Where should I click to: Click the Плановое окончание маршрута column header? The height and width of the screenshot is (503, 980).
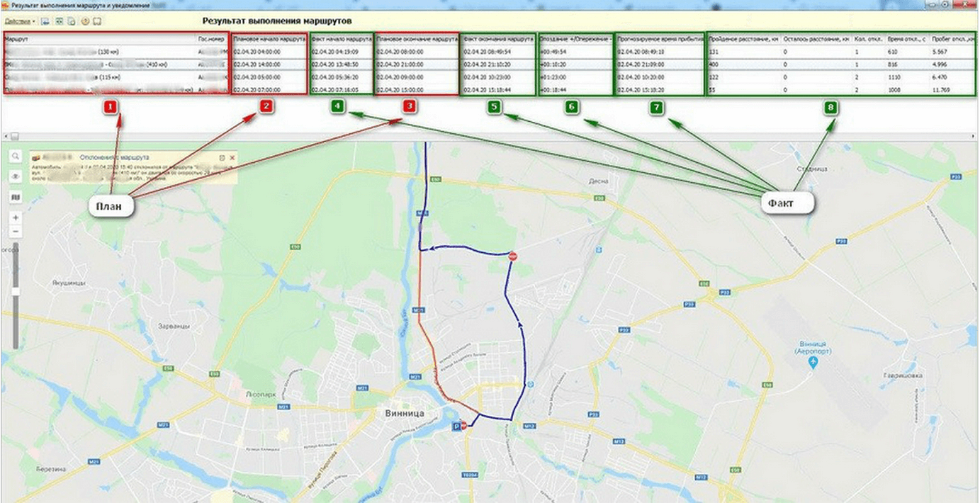pos(417,39)
